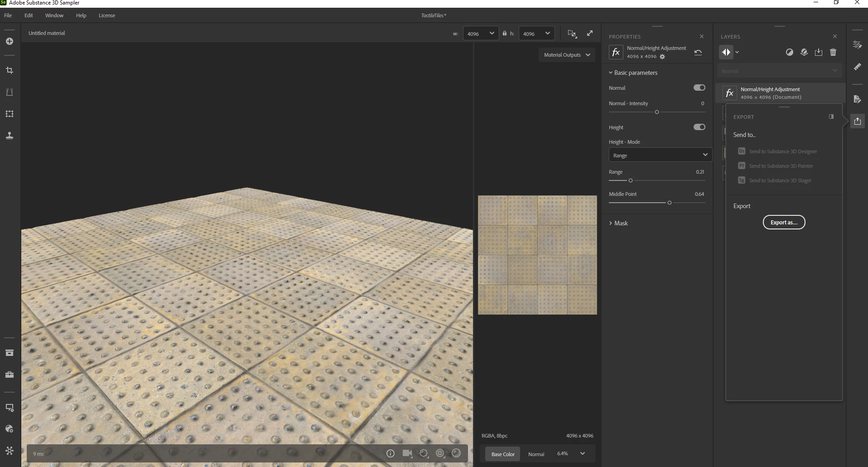Open the 2D view zoom percentage dropdown

click(x=571, y=454)
